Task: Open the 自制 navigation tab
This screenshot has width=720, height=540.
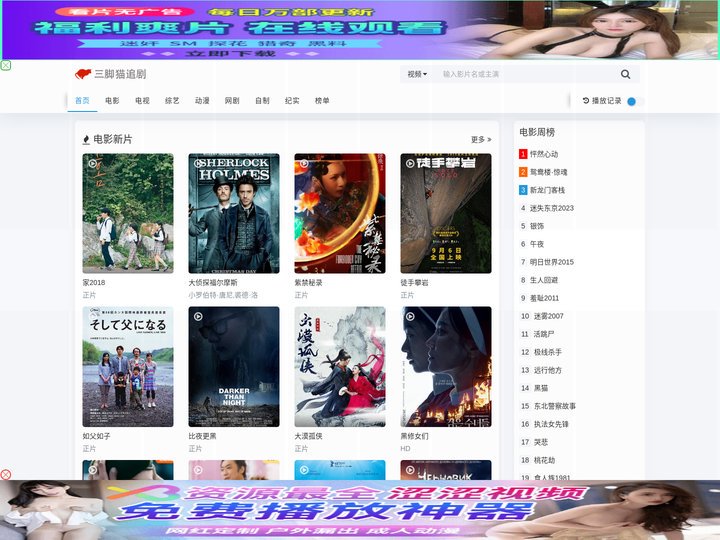Action: pos(262,101)
